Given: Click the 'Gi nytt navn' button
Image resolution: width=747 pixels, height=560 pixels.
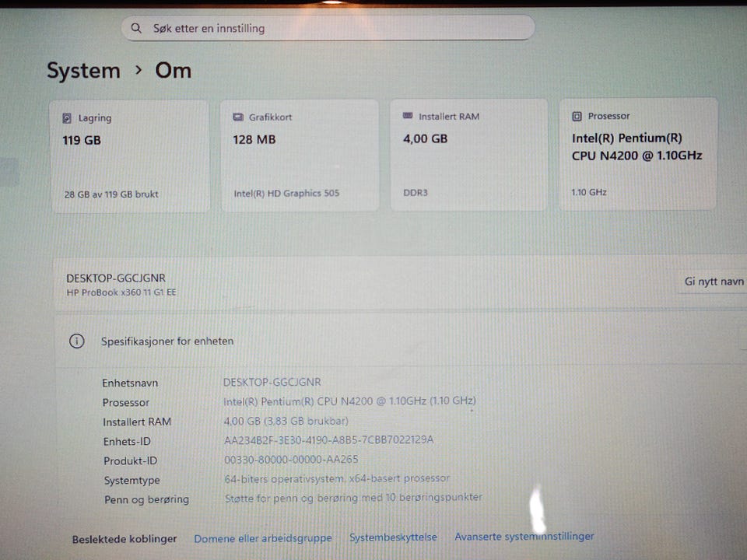Looking at the screenshot, I should pyautogui.click(x=714, y=282).
